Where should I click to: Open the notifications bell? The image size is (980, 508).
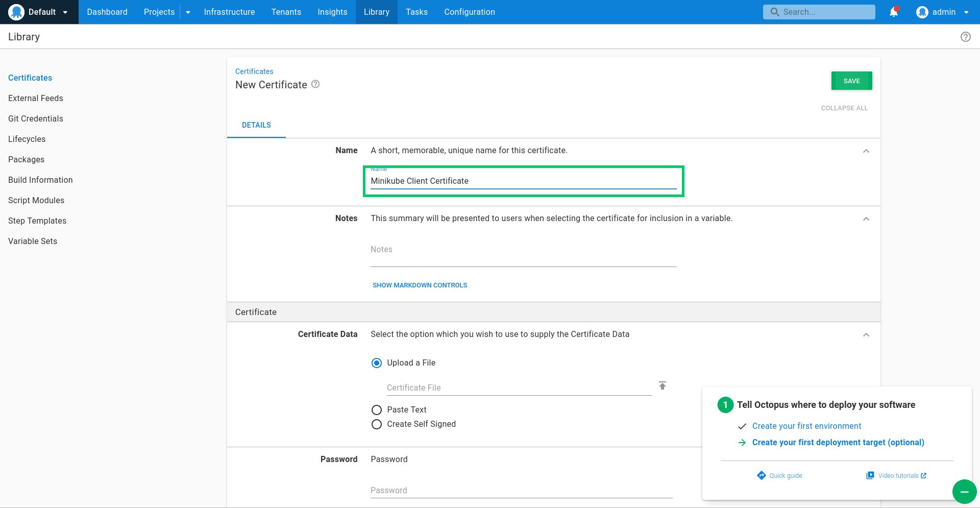tap(894, 12)
